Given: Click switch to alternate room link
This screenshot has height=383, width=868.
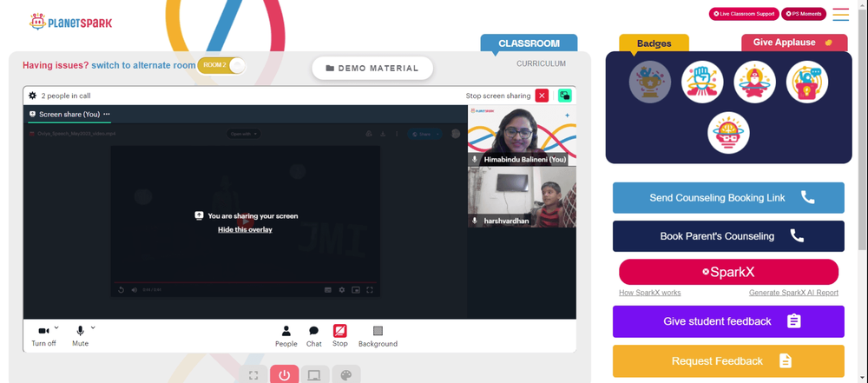Looking at the screenshot, I should pos(143,65).
